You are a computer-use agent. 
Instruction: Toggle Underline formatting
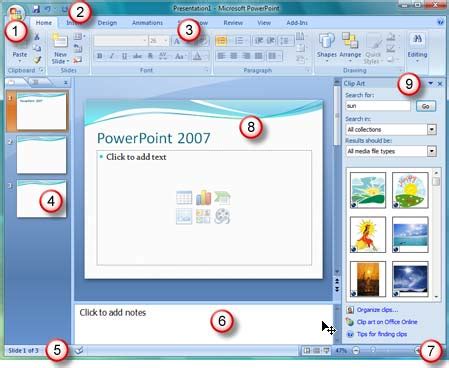[x=124, y=56]
